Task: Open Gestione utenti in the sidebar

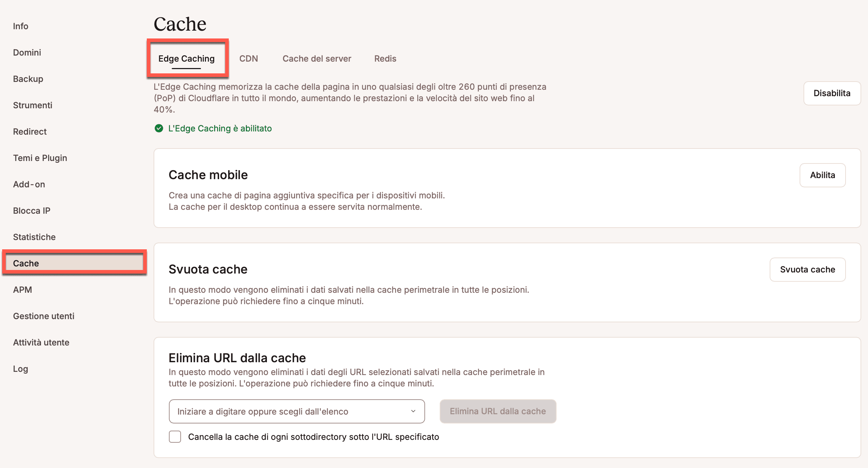Action: click(43, 316)
